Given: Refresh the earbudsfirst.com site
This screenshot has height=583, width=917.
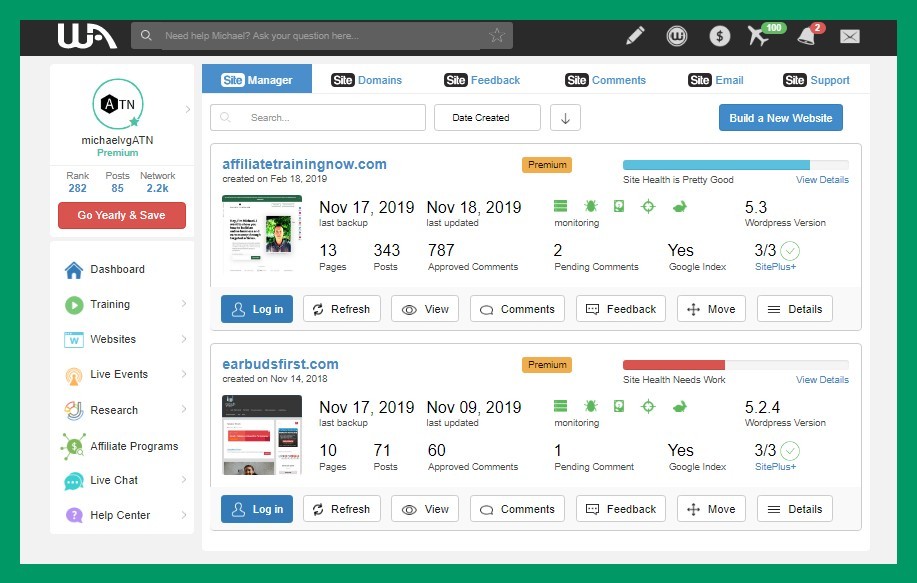Looking at the screenshot, I should coord(342,509).
